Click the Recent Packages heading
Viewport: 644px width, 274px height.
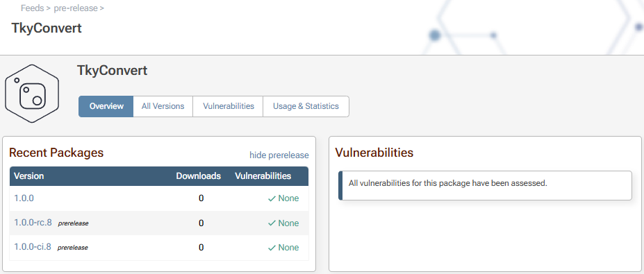56,153
